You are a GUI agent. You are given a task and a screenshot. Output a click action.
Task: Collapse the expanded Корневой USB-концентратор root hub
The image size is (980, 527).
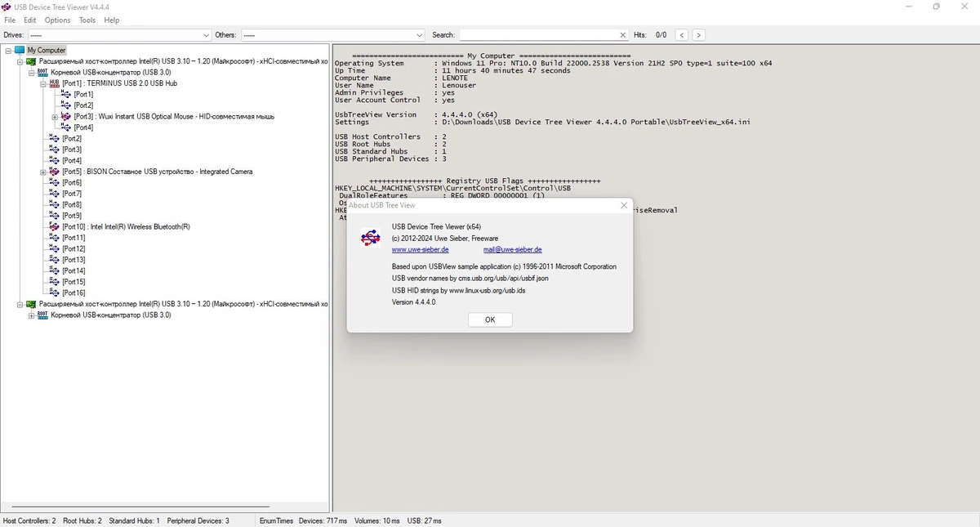[x=32, y=73]
